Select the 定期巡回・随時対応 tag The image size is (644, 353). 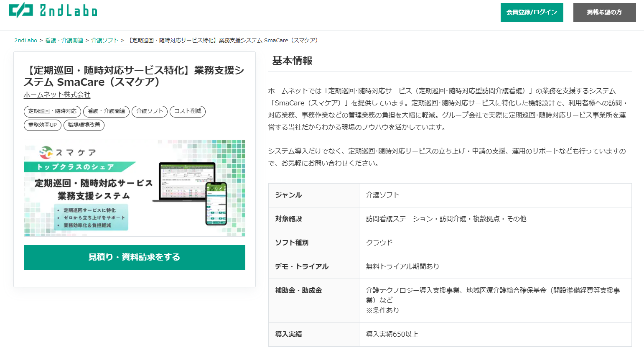pos(52,111)
